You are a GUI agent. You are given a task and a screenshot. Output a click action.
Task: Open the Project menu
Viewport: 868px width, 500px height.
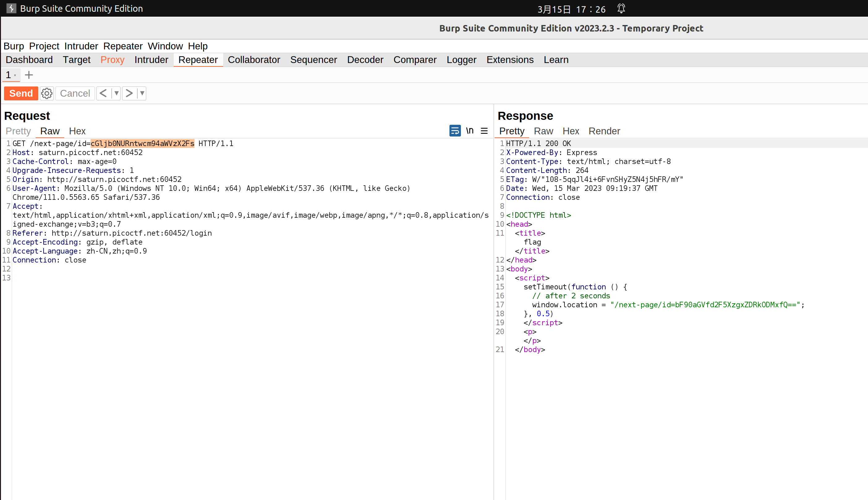(x=44, y=46)
